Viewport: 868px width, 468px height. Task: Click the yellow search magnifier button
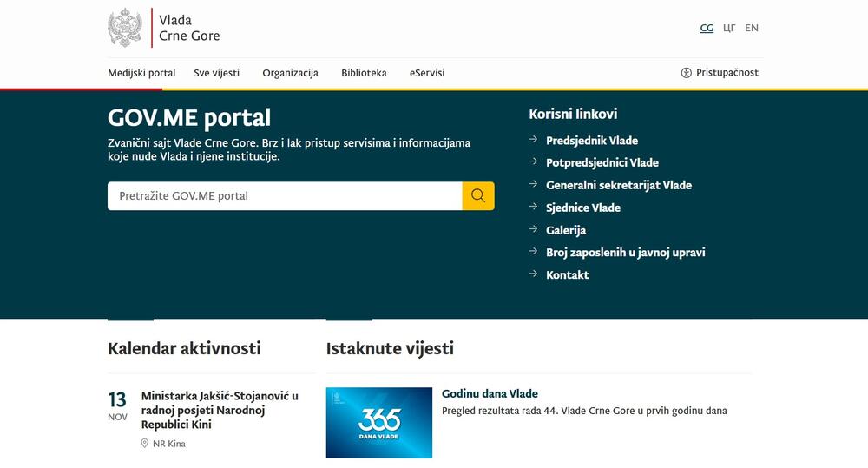click(x=478, y=195)
